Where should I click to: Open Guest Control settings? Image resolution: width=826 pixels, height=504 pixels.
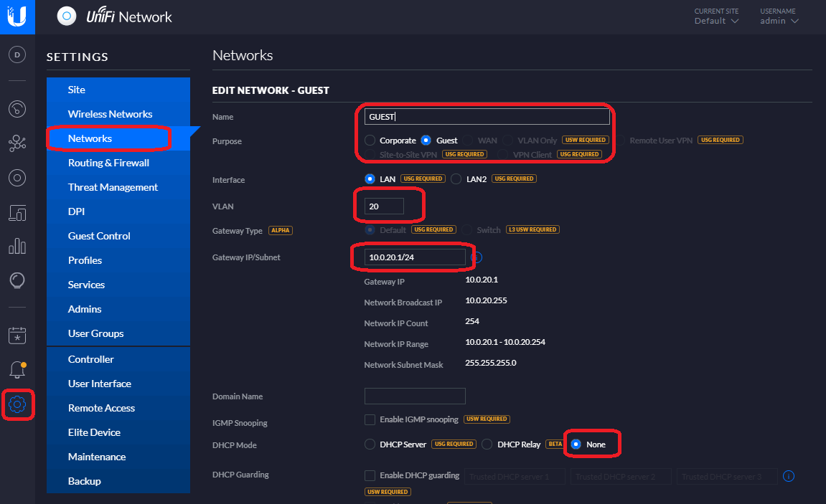coord(118,236)
